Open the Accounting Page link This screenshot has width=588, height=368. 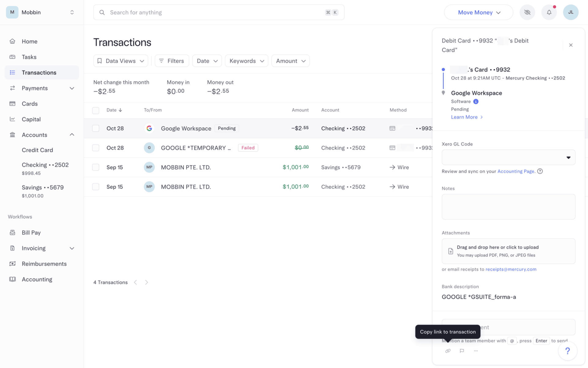(516, 171)
